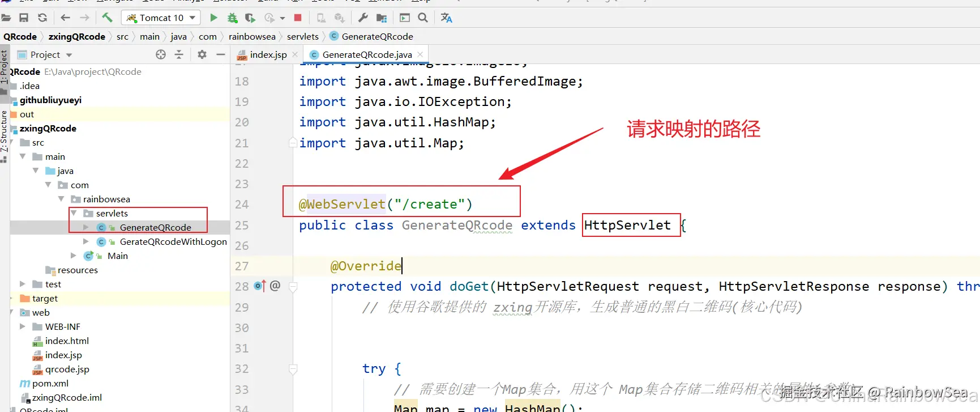Select the out folder in tree
980x412 pixels.
(x=27, y=114)
